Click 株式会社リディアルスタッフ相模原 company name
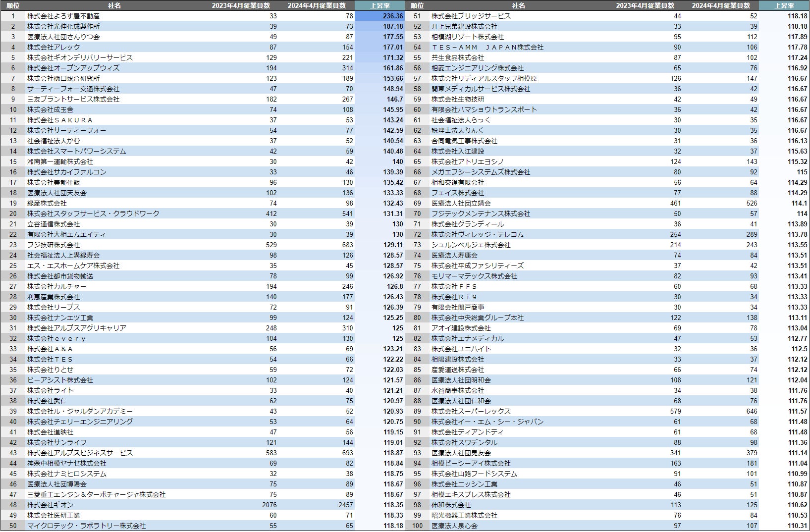The image size is (810, 532). coord(484,78)
